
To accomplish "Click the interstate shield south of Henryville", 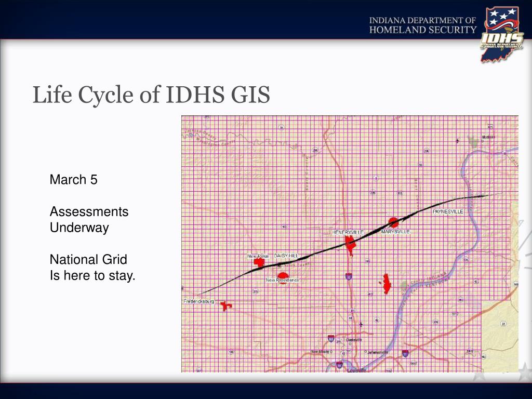I will pyautogui.click(x=349, y=276).
